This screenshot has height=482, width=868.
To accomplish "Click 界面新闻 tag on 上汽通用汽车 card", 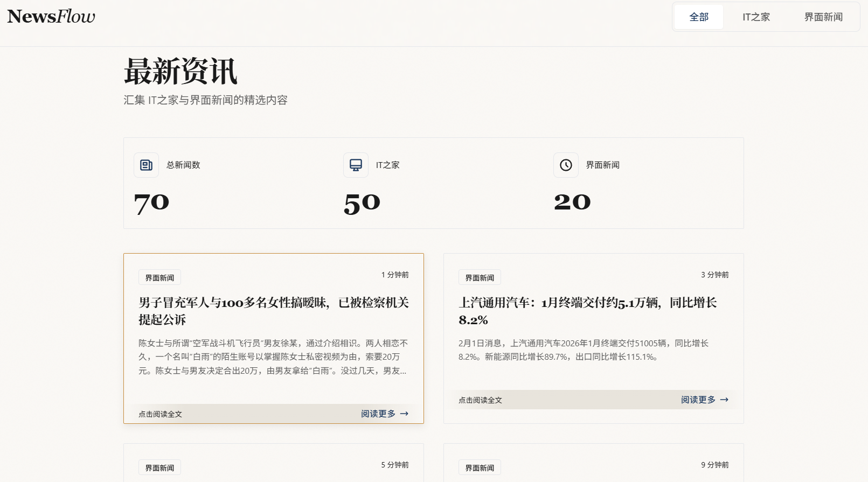I will (x=480, y=278).
